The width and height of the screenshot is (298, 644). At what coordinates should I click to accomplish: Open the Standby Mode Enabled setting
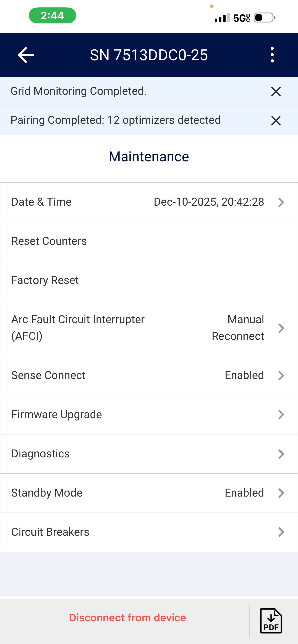pos(244,493)
